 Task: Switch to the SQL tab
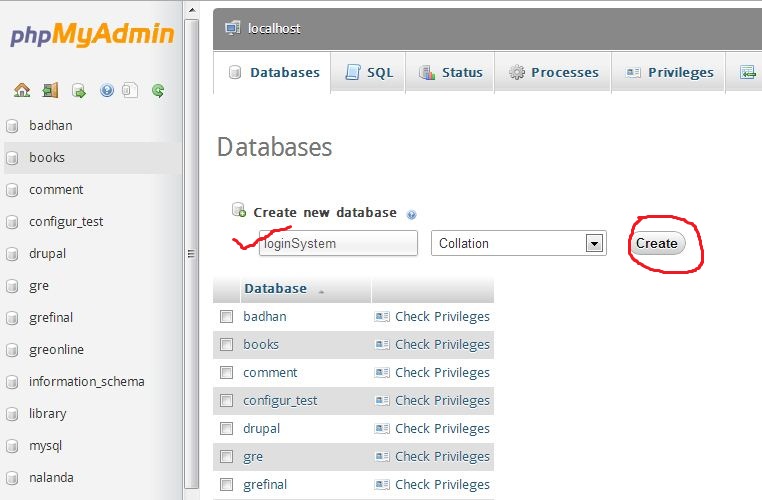[x=368, y=73]
